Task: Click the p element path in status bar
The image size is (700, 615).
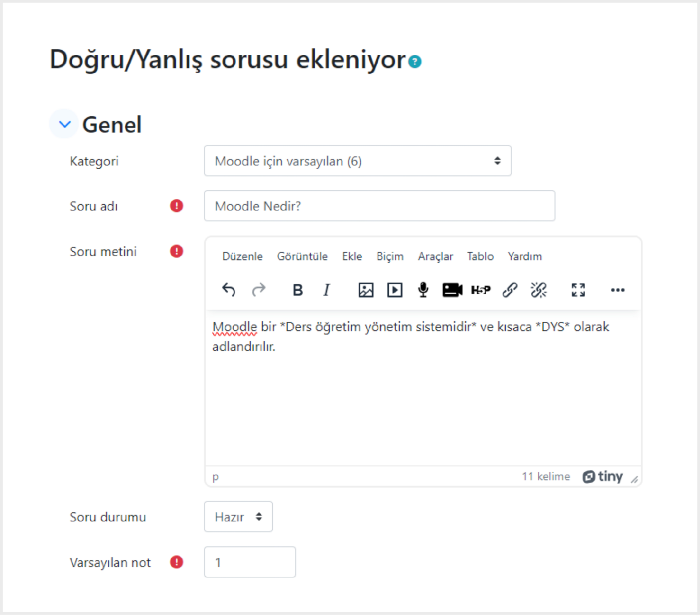Action: coord(215,477)
